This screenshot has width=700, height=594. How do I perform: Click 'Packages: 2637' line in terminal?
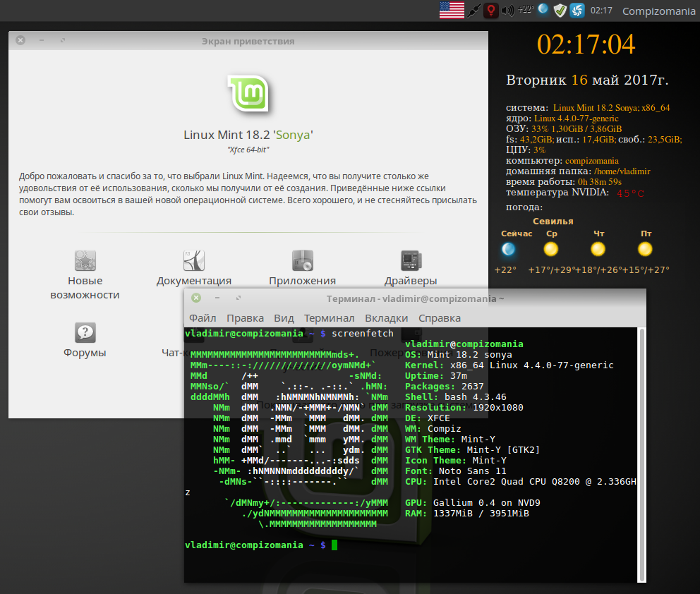[x=444, y=387]
